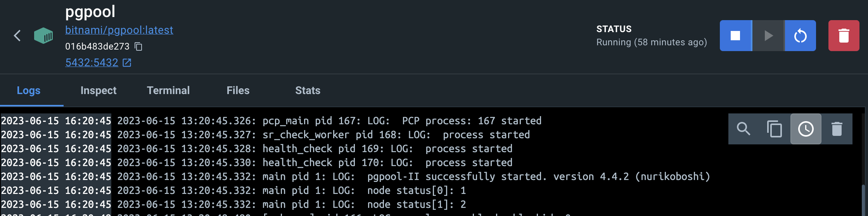Image resolution: width=868 pixels, height=216 pixels.
Task: Copy log output to clipboard
Action: 775,129
